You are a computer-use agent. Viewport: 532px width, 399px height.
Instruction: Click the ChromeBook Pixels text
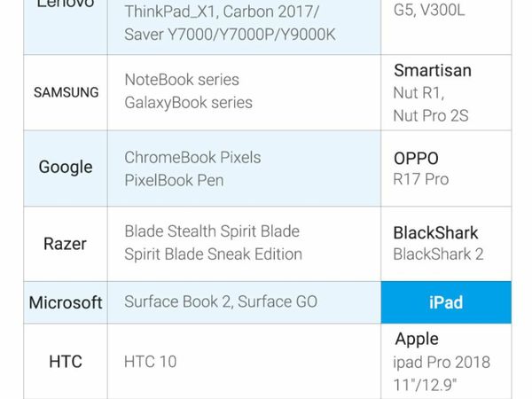(192, 157)
